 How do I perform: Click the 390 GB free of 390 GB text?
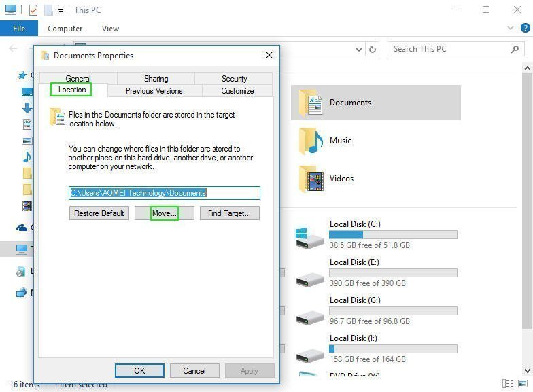(367, 283)
